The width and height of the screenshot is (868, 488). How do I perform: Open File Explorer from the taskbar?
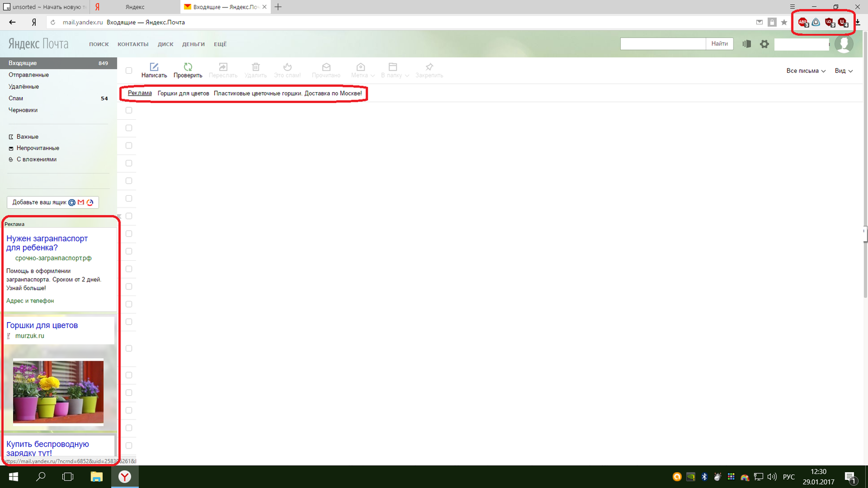click(97, 477)
